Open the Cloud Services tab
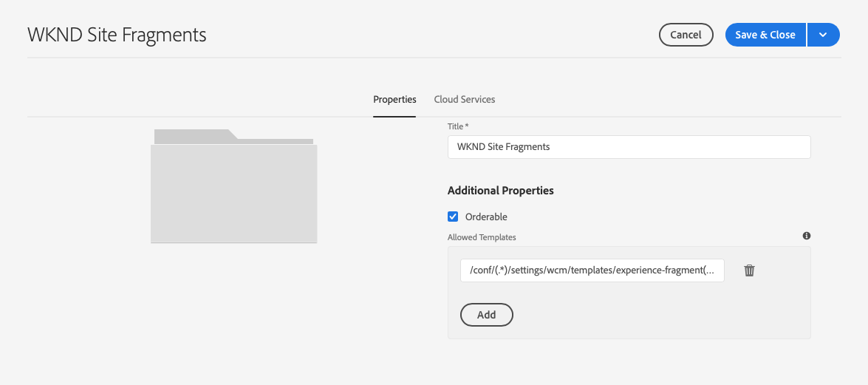 (x=464, y=99)
